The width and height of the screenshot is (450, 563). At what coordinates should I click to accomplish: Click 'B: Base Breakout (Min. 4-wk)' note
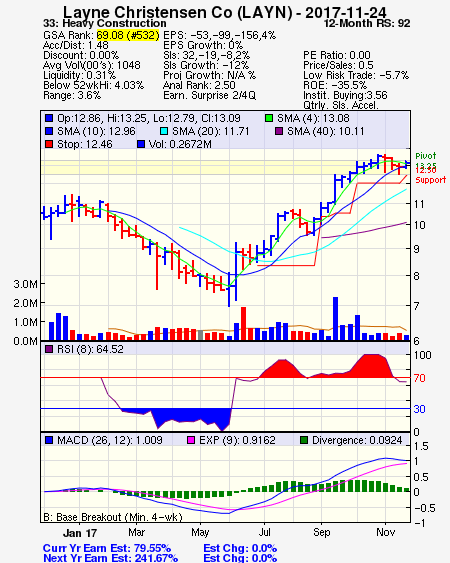(113, 517)
